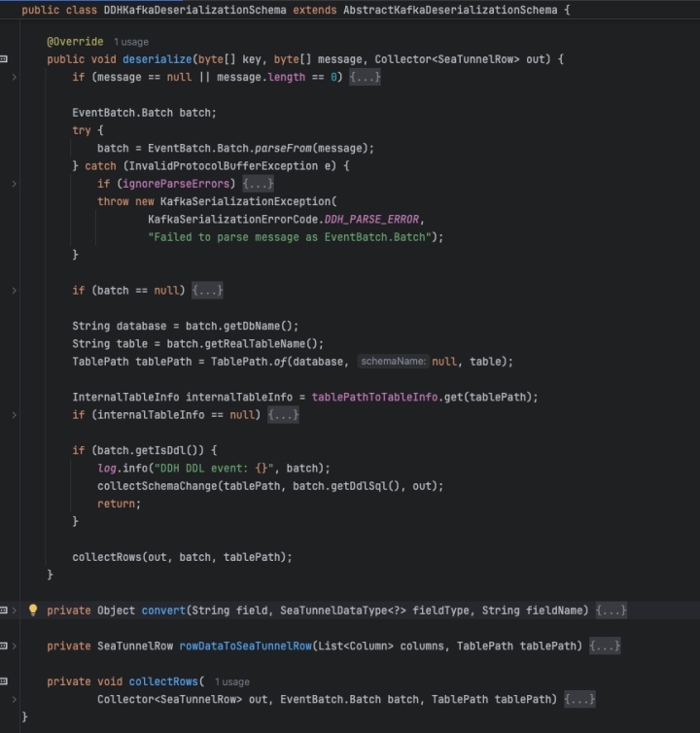Image resolution: width=700 pixels, height=733 pixels.
Task: Expand folded body of batch == null check
Action: (208, 290)
